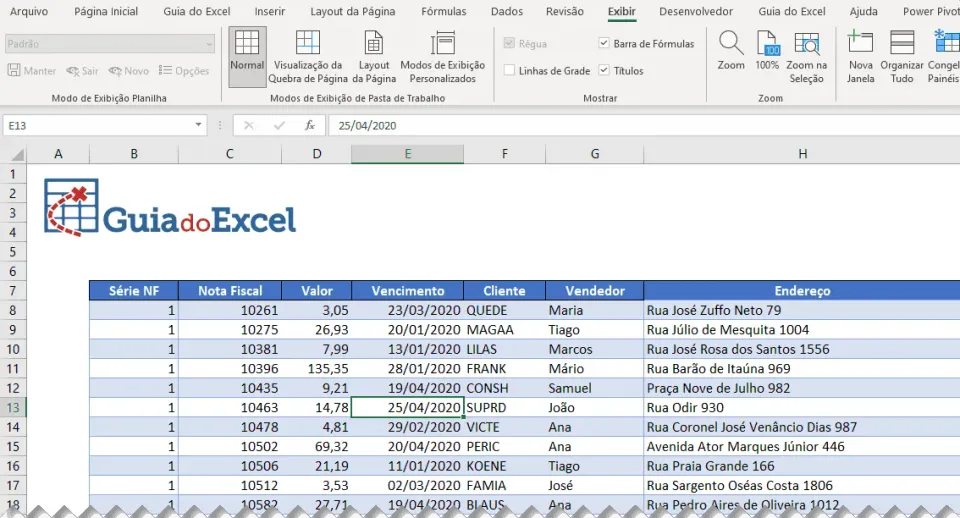Open a Nova Janela
Image resolution: width=960 pixels, height=518 pixels.
[x=860, y=56]
